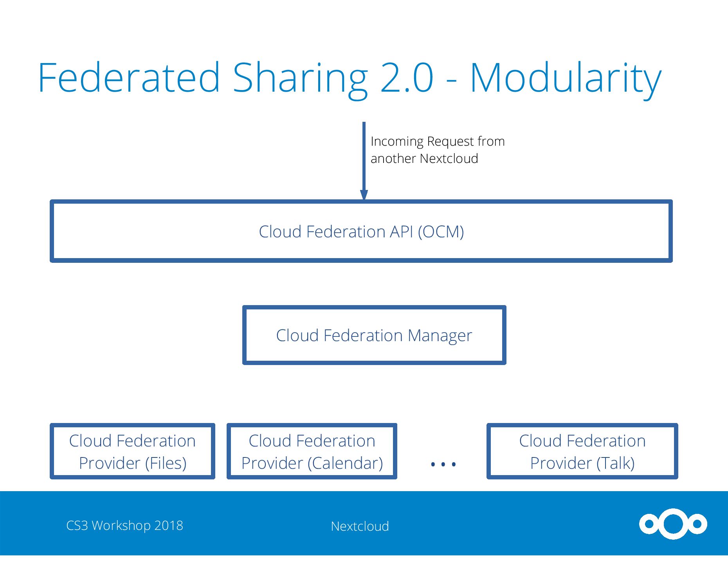Click the 'Nextcloud' footer text
The image size is (728, 564).
360,526
